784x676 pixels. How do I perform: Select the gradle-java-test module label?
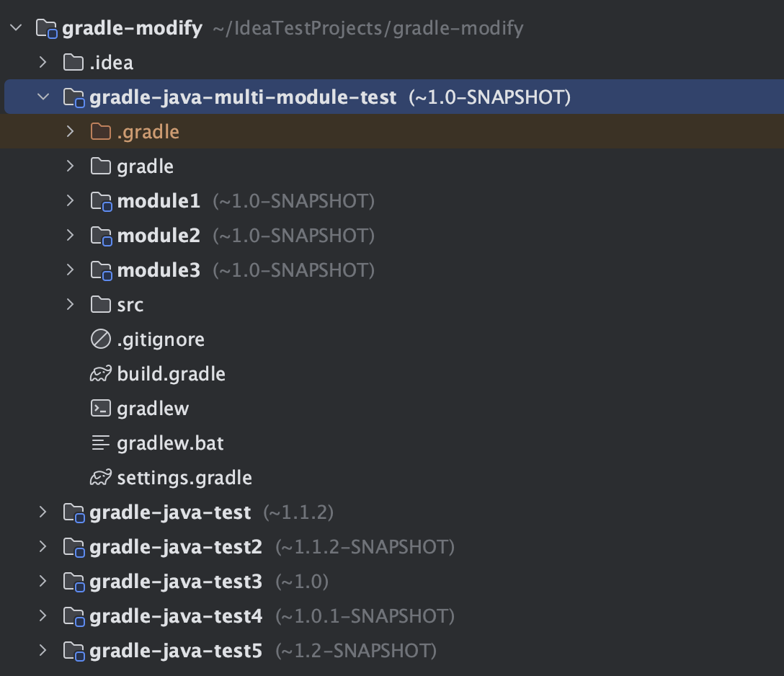click(x=170, y=512)
